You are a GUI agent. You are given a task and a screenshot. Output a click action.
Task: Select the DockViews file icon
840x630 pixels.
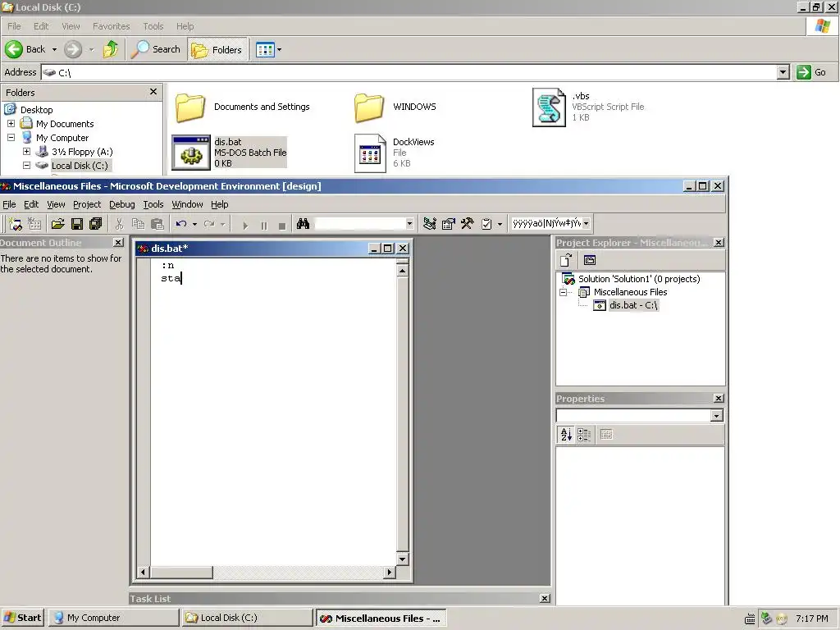click(x=370, y=153)
